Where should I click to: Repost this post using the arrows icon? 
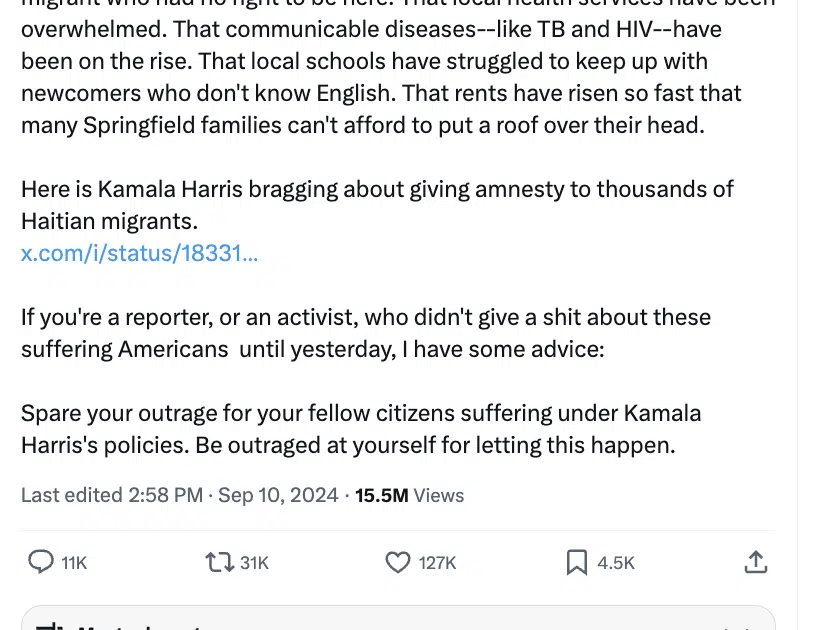tap(219, 562)
